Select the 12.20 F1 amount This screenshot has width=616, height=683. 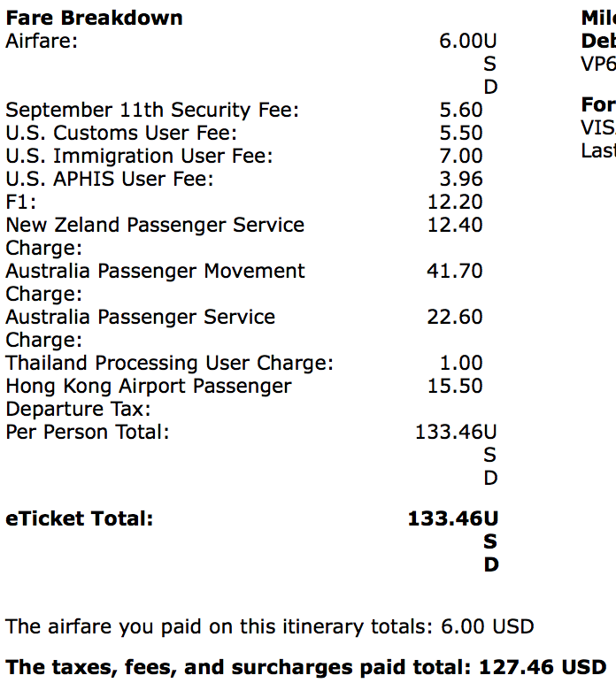coord(455,202)
